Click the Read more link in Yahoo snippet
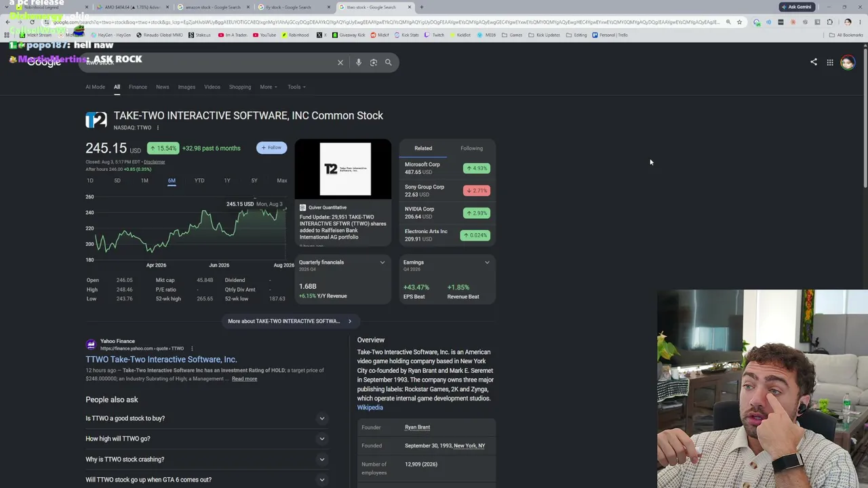 coord(244,379)
